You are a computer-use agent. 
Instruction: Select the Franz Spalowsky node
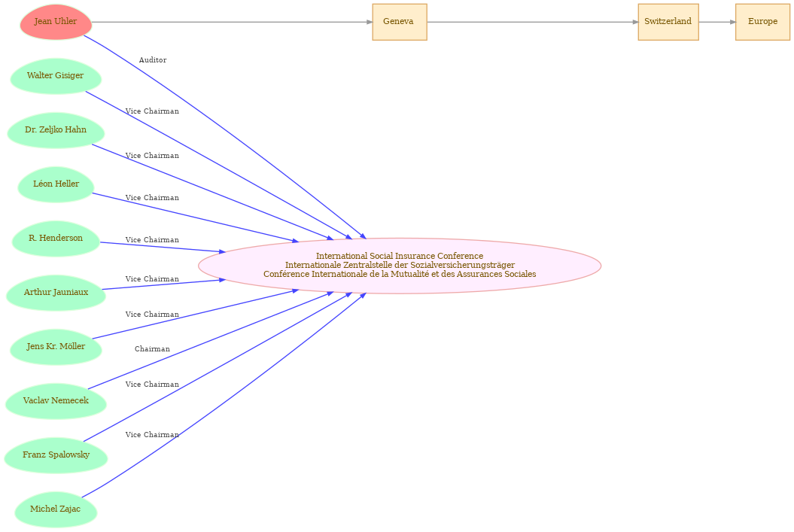point(56,455)
